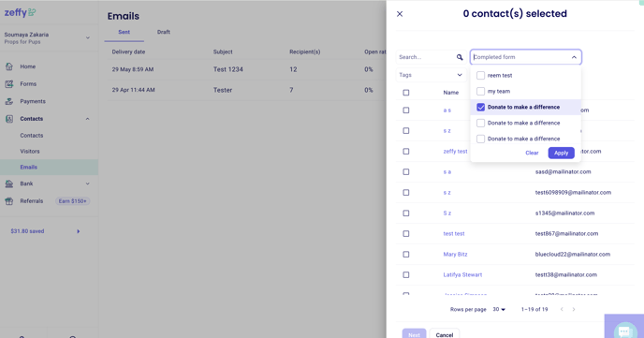The width and height of the screenshot is (644, 338).
Task: Expand the Soumaya Zakaria account menu
Action: [87, 37]
